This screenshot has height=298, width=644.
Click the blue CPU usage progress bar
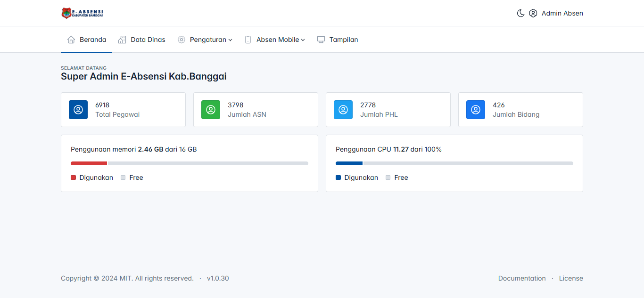click(x=349, y=163)
